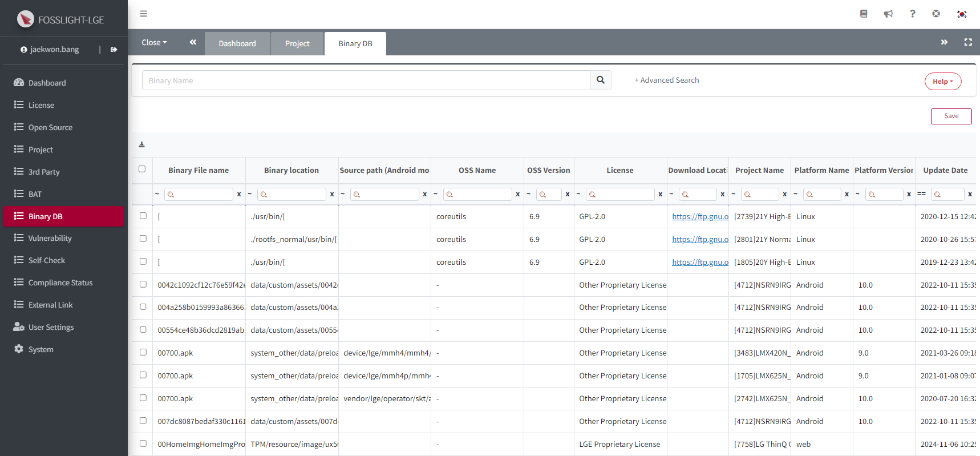The image size is (980, 456).
Task: Check the row for 004a258b0159993a86366 file
Action: (x=143, y=307)
